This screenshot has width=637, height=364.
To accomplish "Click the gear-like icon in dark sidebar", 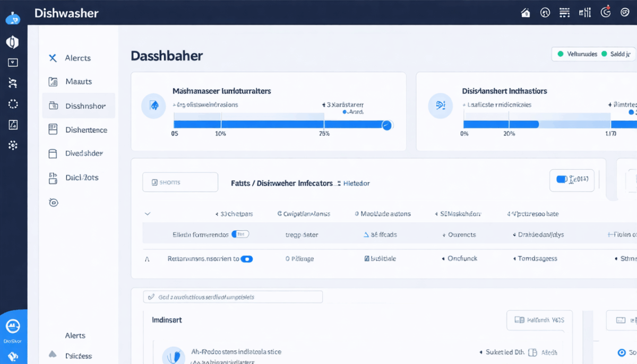I will tap(13, 145).
